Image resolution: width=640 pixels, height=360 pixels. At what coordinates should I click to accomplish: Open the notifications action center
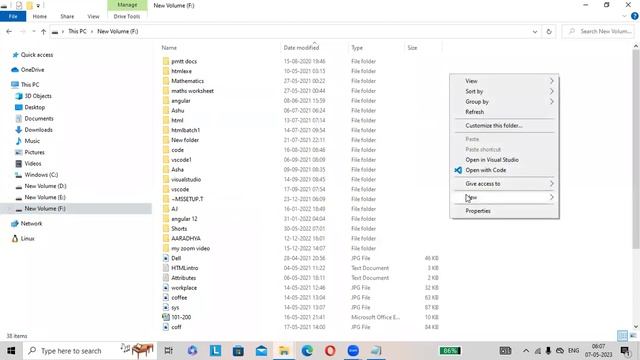625,351
